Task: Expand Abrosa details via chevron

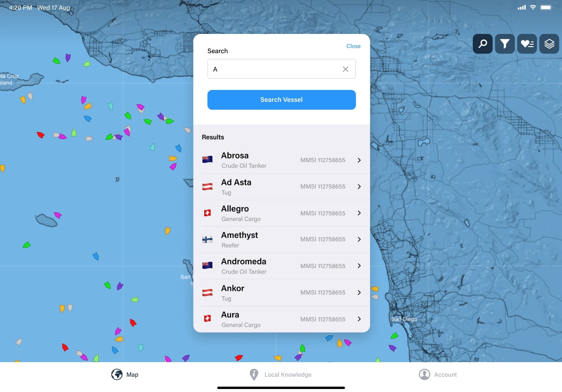Action: tap(359, 160)
